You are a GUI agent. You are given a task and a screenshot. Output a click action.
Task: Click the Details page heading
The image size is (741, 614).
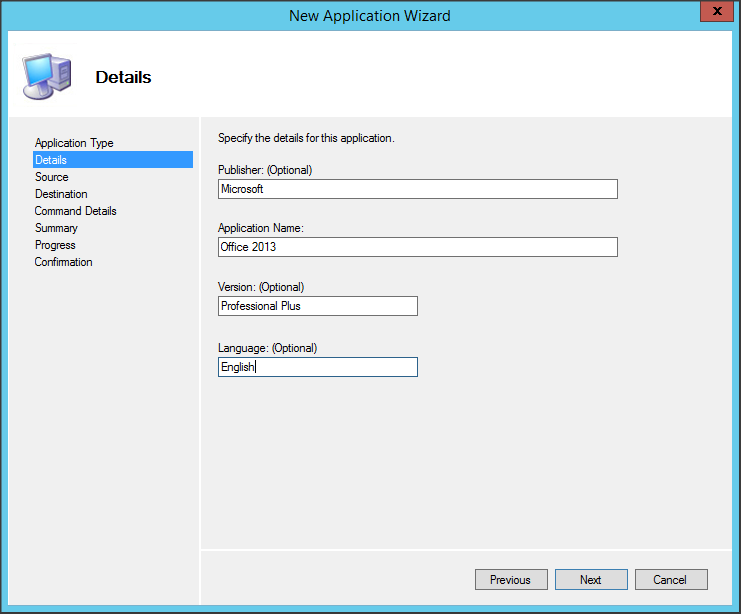pos(123,77)
